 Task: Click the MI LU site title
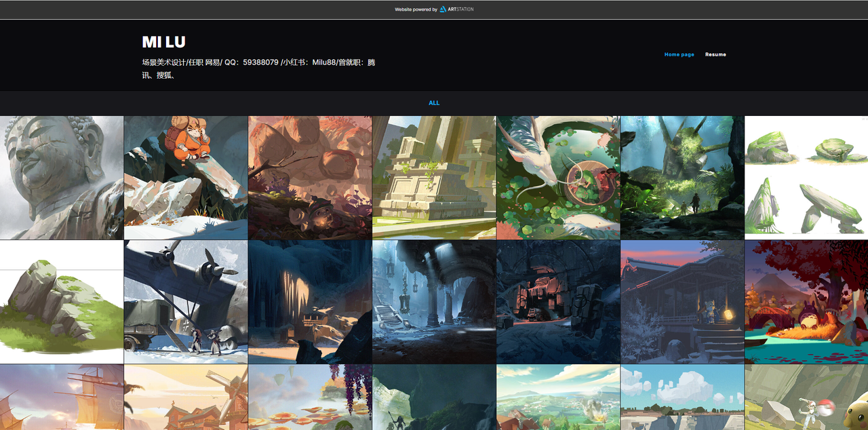click(163, 42)
